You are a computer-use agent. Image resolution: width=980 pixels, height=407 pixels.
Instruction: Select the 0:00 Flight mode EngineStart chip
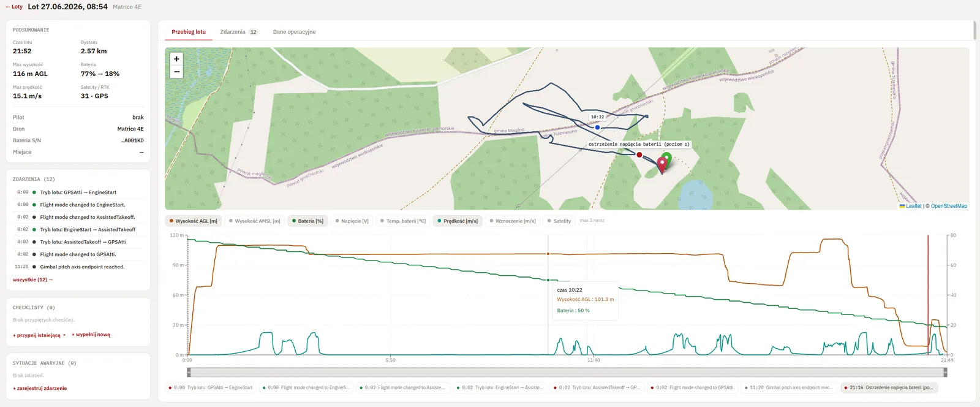[306, 387]
